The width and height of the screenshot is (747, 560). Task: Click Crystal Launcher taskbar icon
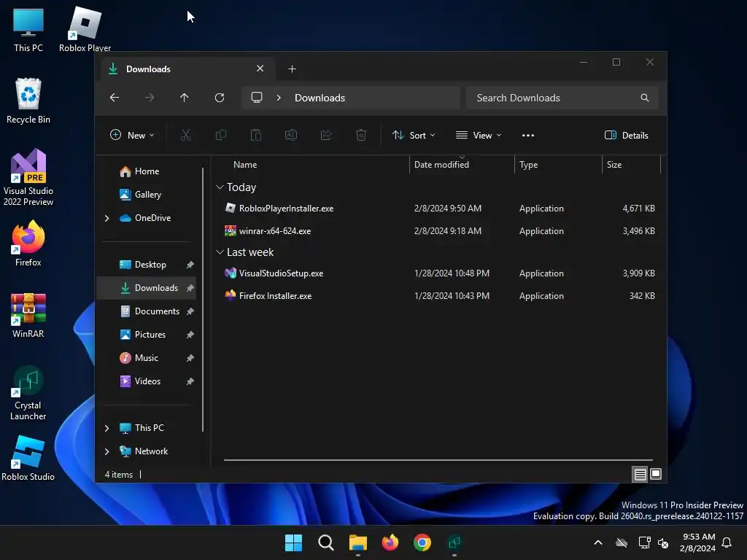click(454, 542)
